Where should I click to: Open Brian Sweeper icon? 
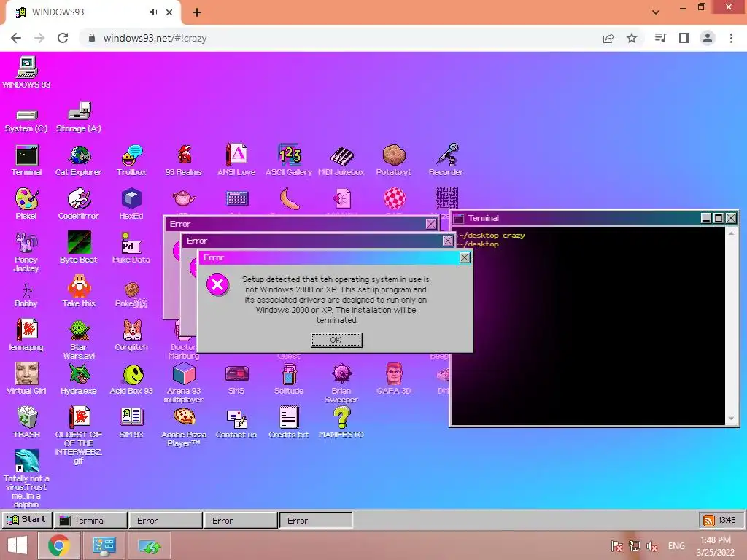coord(341,384)
